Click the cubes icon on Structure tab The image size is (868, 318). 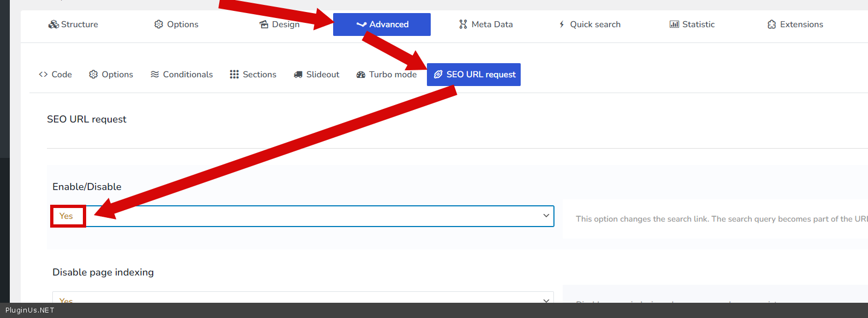pos(53,25)
